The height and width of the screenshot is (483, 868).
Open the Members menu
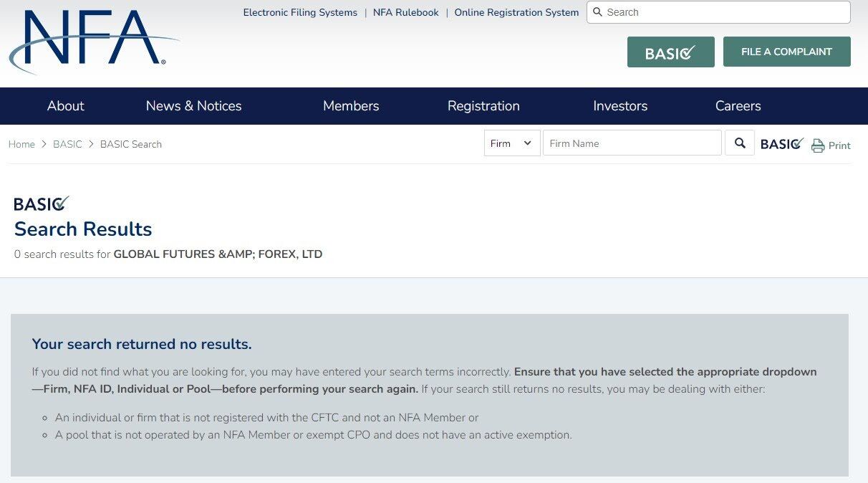pos(351,106)
